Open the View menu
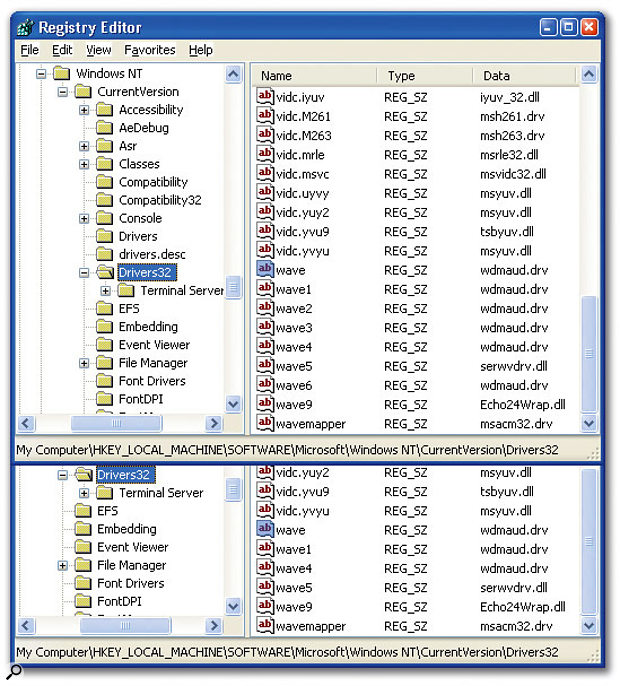 (x=98, y=50)
